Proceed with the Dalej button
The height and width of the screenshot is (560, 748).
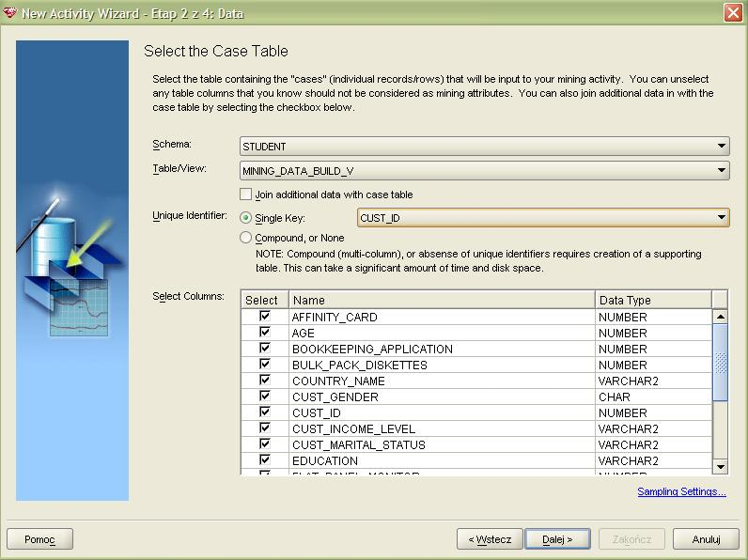click(x=557, y=539)
